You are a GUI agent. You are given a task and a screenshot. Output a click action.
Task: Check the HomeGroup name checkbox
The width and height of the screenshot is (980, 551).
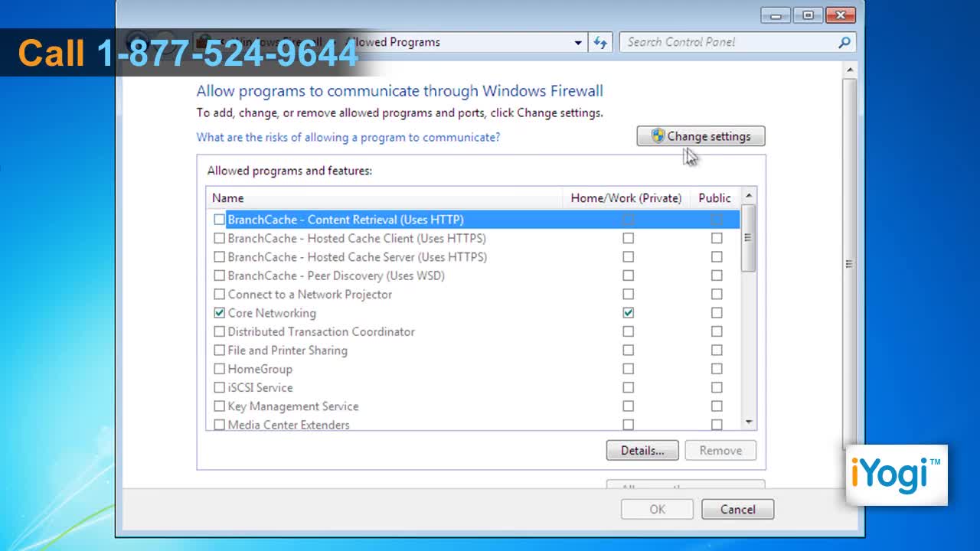pyautogui.click(x=220, y=369)
